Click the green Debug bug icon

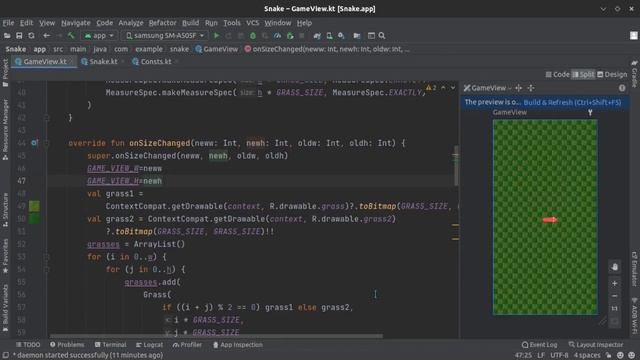253,36
